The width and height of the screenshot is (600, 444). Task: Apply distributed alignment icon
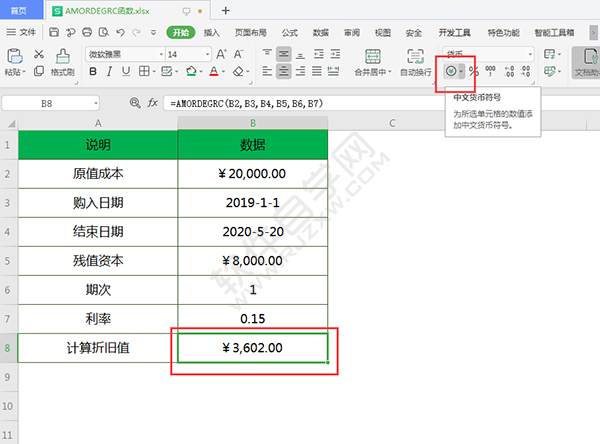[x=333, y=71]
